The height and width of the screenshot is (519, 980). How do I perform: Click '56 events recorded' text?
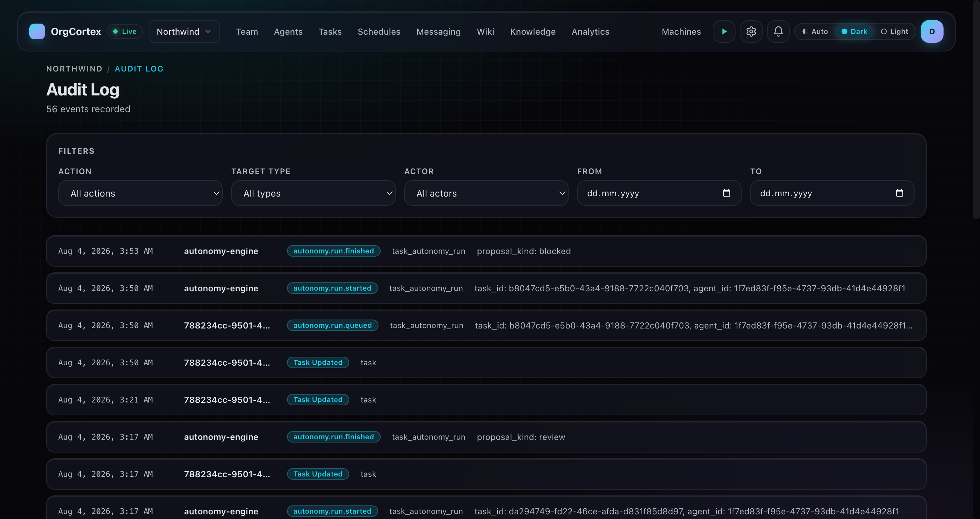tap(88, 109)
